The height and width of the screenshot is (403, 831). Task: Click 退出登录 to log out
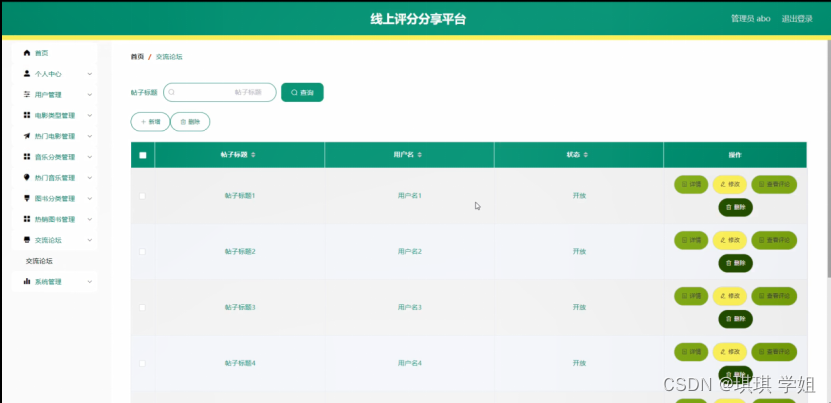click(796, 18)
